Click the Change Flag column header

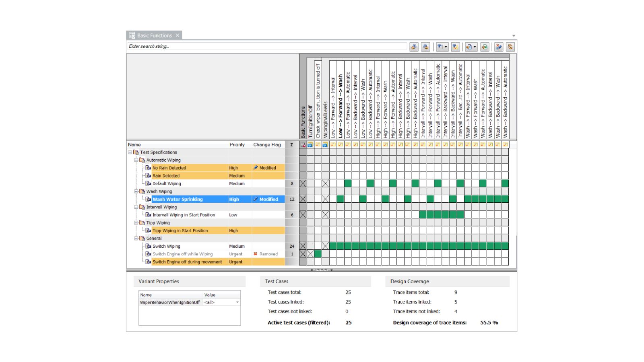click(x=268, y=145)
